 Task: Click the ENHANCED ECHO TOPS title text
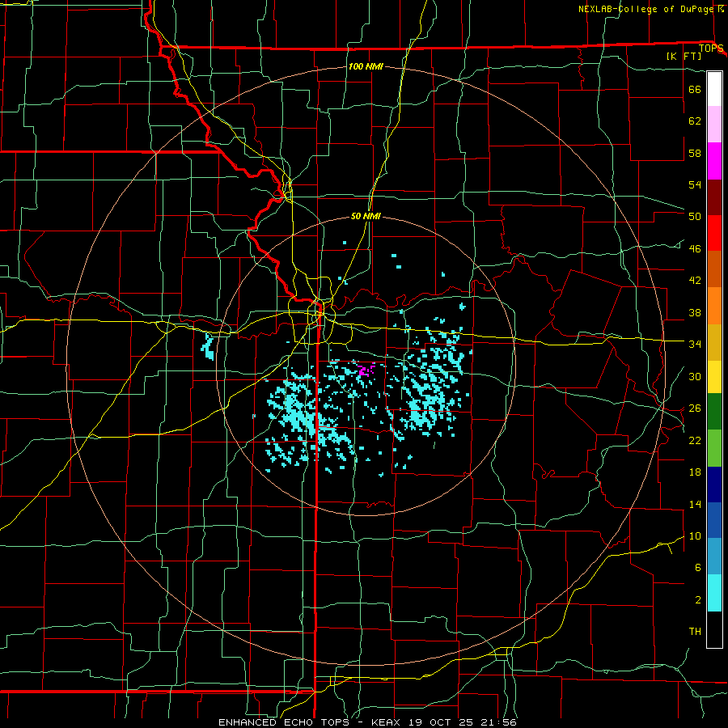284,722
